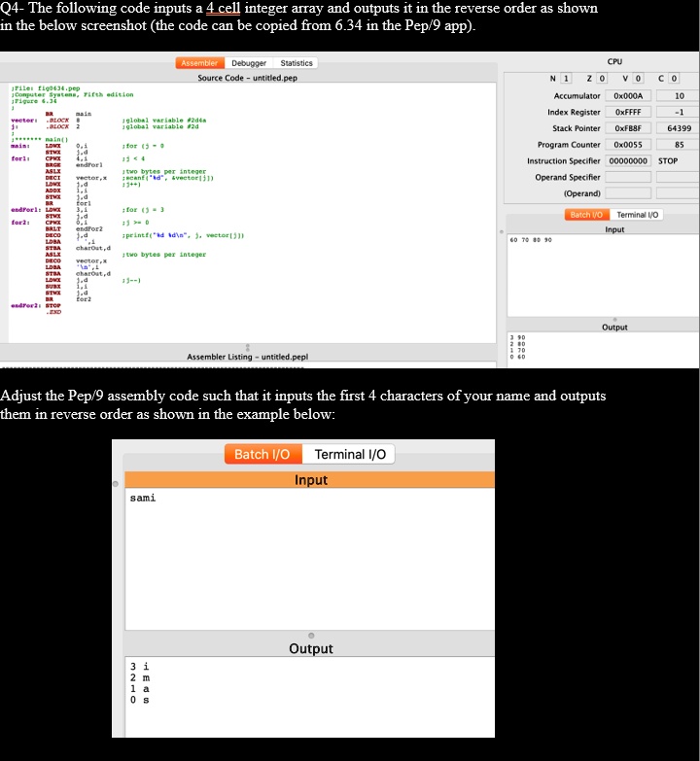This screenshot has width=700, height=761.
Task: Click the large orange Input header
Action: [310, 479]
